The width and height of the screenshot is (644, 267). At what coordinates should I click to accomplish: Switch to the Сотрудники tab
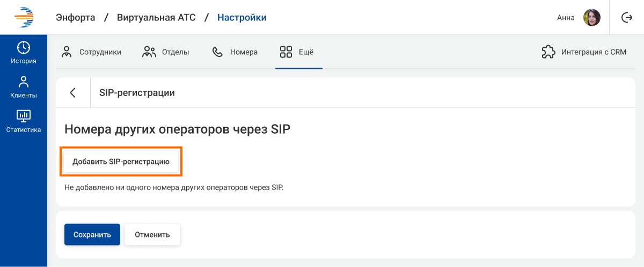91,52
